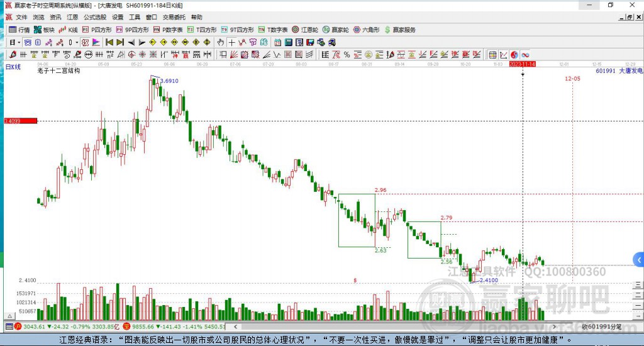
Task: Open 六角形 tool
Action: [367, 30]
